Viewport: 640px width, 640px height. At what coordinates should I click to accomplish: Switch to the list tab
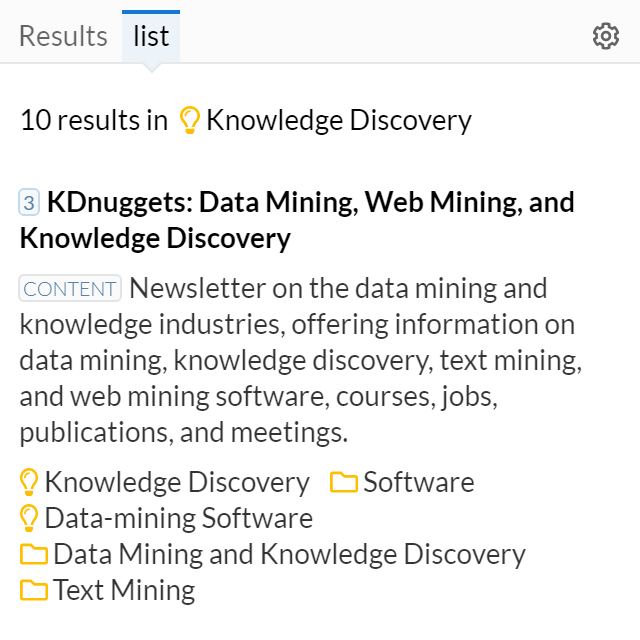point(151,36)
